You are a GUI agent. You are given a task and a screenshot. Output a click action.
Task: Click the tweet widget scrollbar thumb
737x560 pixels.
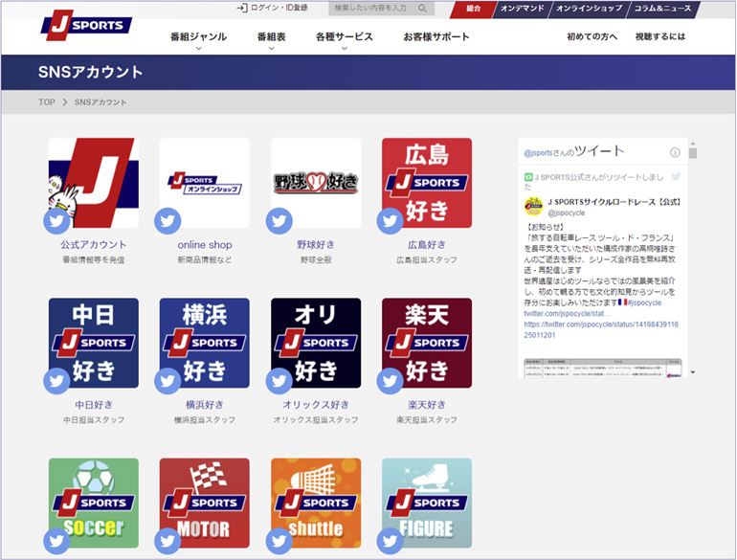[x=693, y=153]
